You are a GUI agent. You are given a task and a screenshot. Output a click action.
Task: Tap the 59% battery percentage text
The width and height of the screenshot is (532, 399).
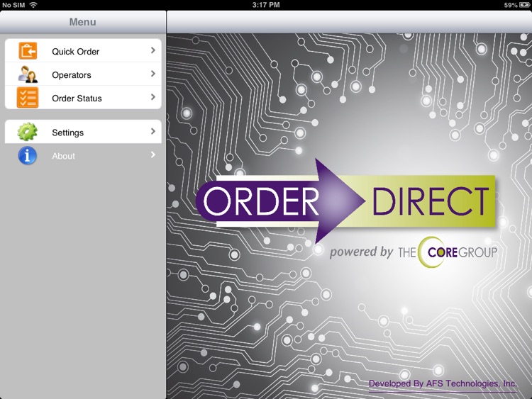tap(511, 5)
